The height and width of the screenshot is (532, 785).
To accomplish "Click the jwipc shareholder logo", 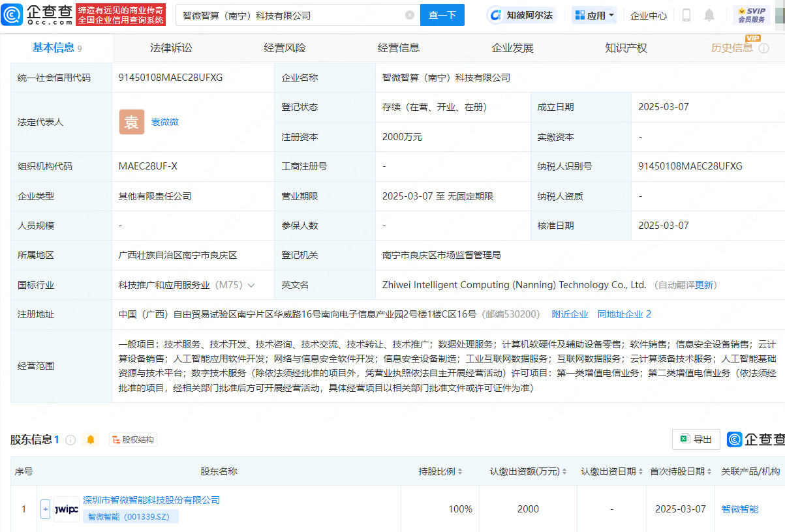I will [x=67, y=509].
